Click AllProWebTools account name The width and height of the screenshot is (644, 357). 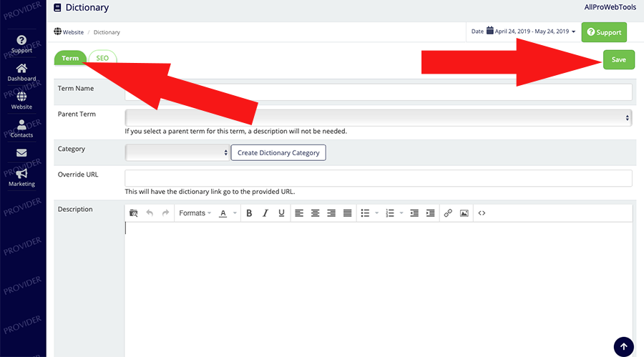click(x=610, y=7)
